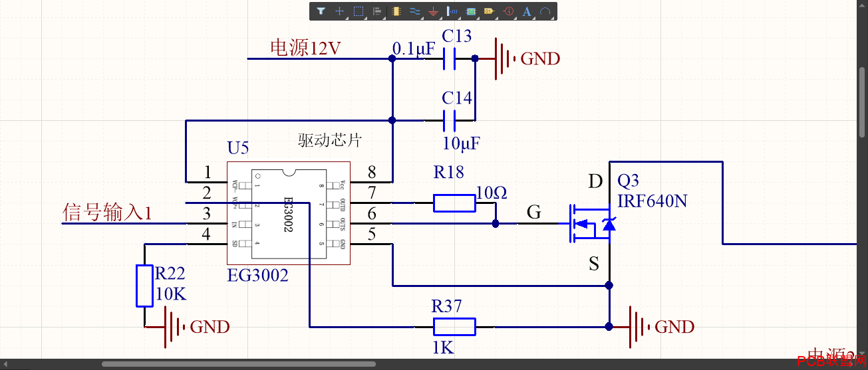Select the directive info marker tool
Viewport: 868px width, 370px height.
tap(509, 11)
